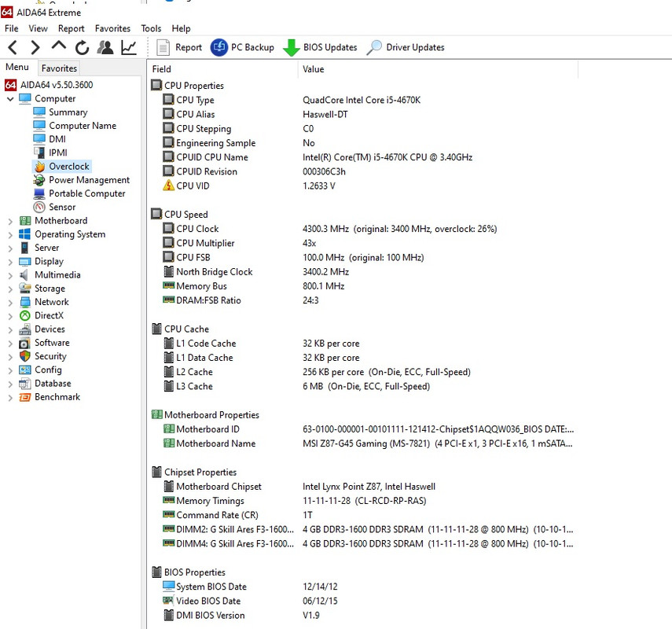Go up one level with up arrow
The height and width of the screenshot is (629, 672).
coord(59,46)
